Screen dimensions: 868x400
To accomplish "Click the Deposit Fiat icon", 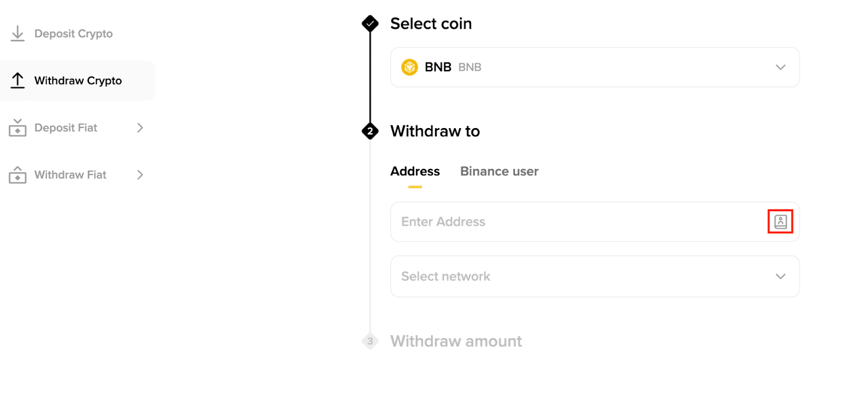I will point(17,128).
